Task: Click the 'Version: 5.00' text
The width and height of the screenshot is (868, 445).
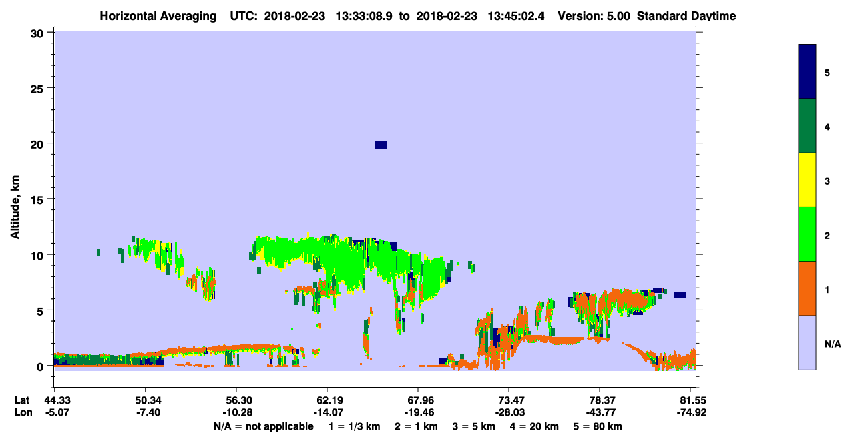Action: 595,16
